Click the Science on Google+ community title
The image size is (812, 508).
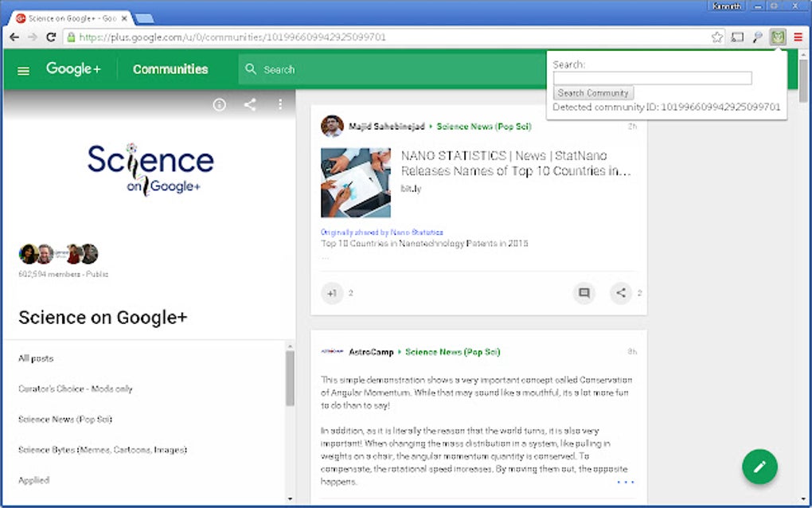103,318
